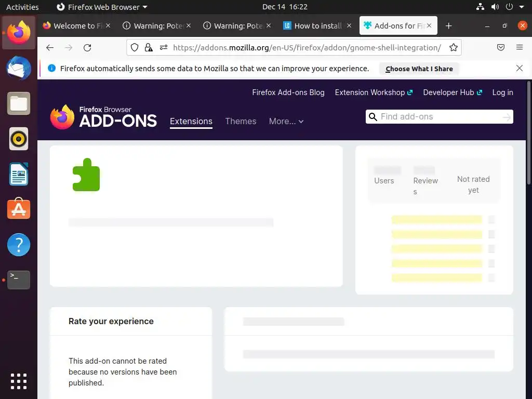Close the Welcome to Firefox tab
Viewport: 532px width, 399px height.
(108, 26)
